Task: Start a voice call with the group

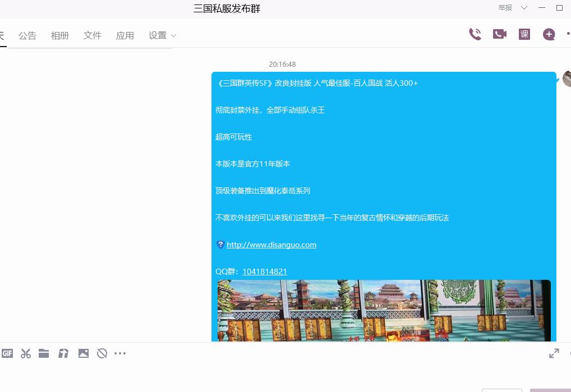Action: tap(475, 34)
